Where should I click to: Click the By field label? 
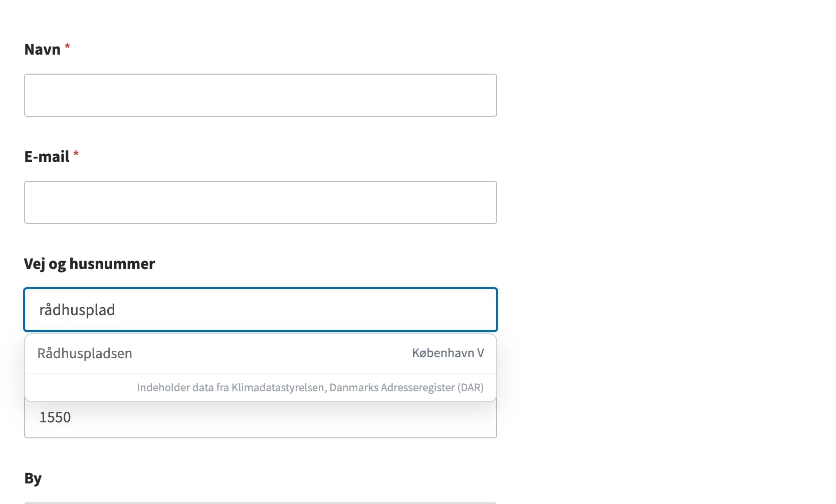33,478
